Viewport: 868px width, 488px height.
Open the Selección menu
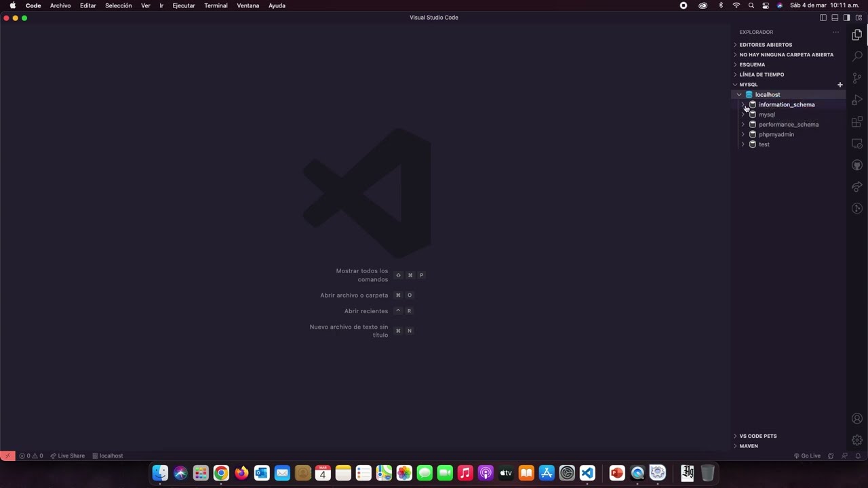point(119,5)
